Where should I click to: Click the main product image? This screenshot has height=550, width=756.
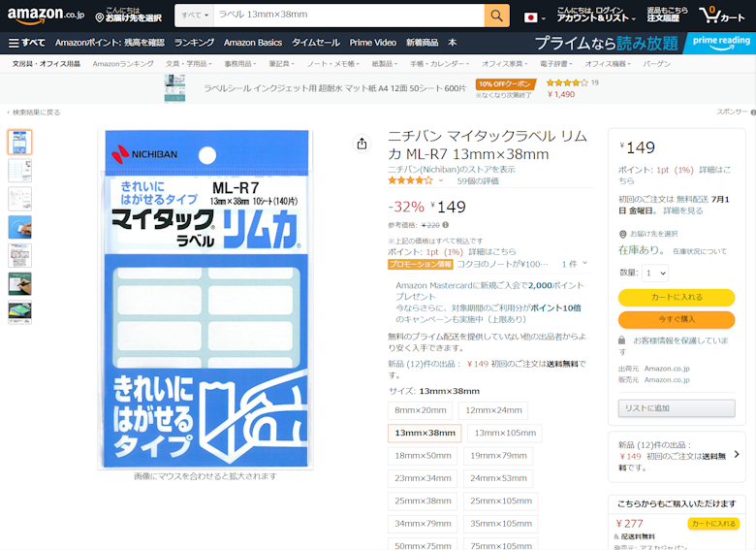click(205, 299)
